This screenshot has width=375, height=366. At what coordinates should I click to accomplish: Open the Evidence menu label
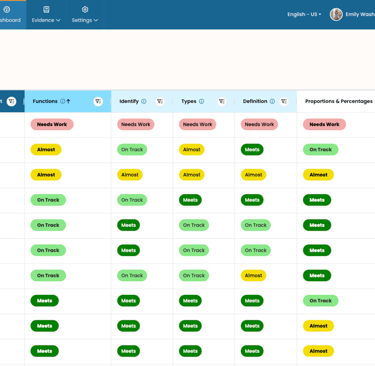pos(43,20)
